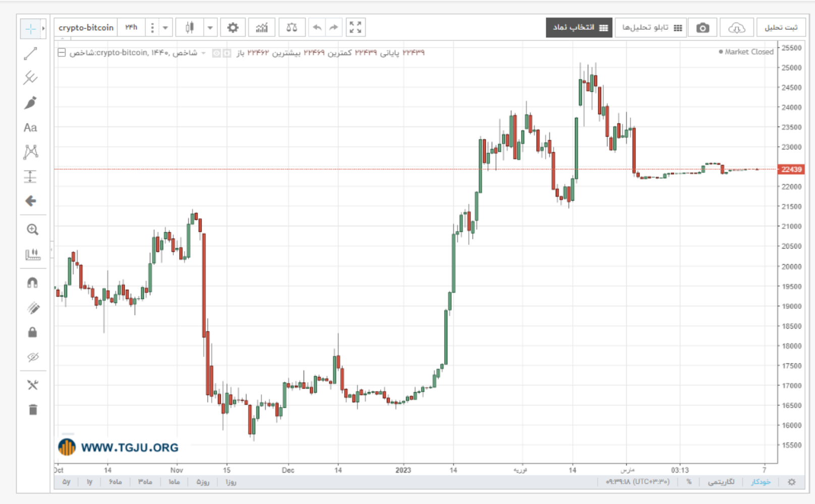
Task: Open the chart patterns tool
Action: [31, 152]
